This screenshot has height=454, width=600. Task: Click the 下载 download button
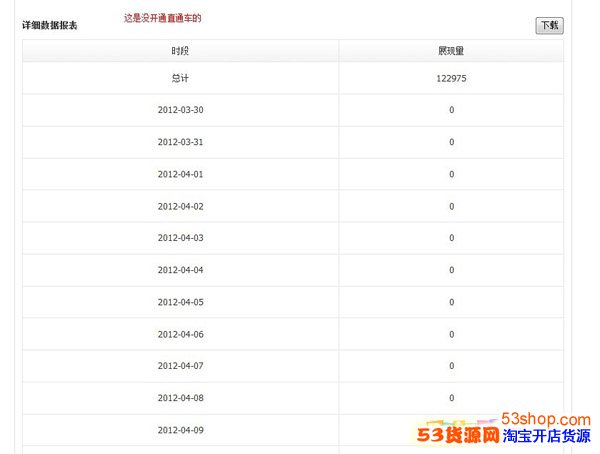pyautogui.click(x=549, y=26)
